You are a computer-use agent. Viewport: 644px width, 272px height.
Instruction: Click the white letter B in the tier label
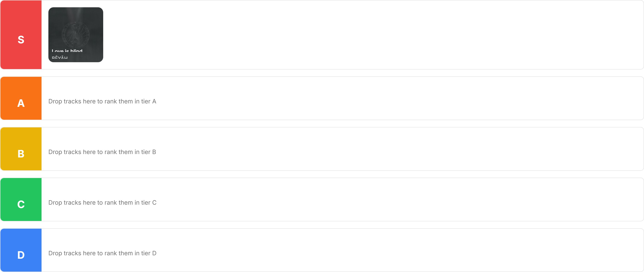[x=21, y=154]
